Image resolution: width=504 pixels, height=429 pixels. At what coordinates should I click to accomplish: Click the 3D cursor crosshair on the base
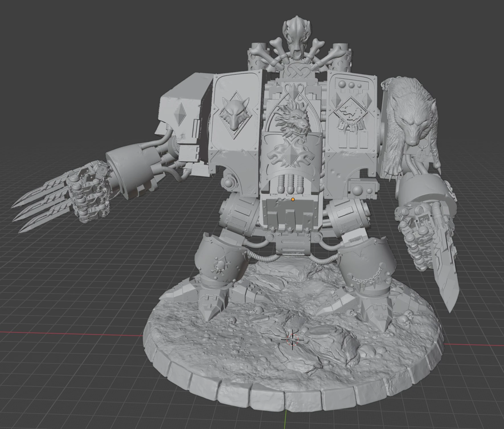click(292, 339)
